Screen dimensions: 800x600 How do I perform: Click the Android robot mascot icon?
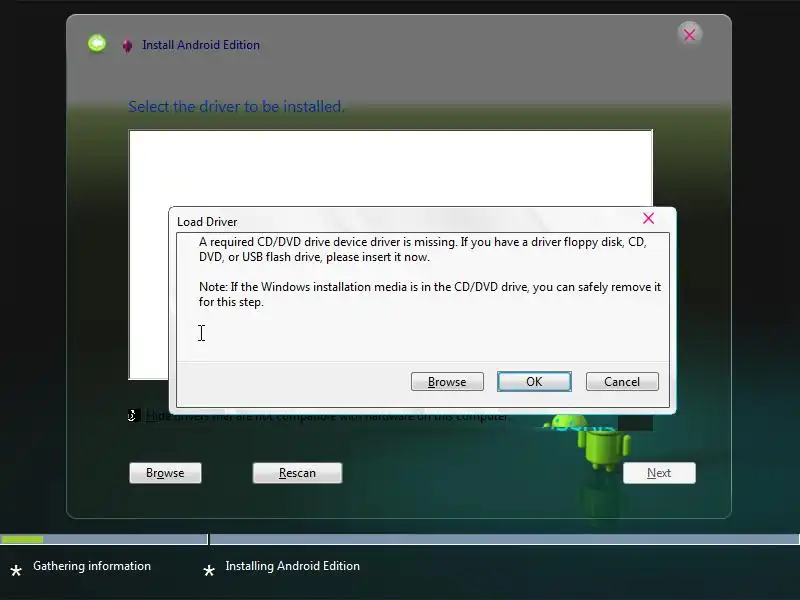pos(602,443)
